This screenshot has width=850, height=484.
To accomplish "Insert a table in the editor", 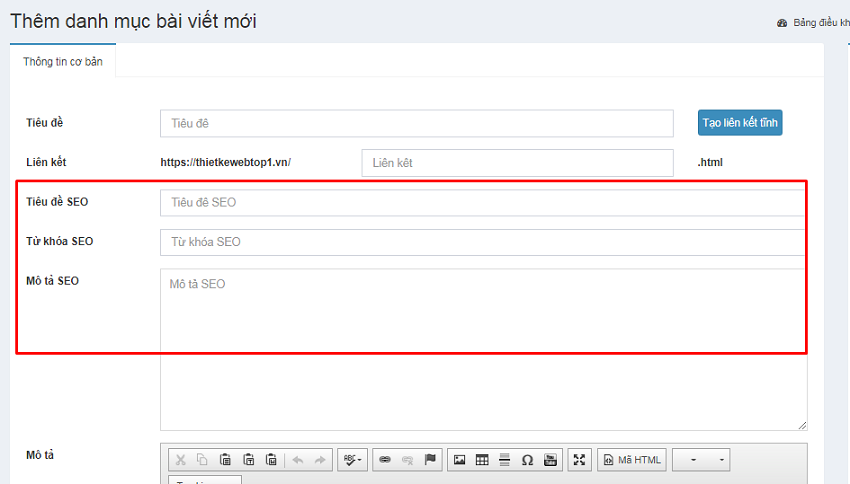I will 482,460.
